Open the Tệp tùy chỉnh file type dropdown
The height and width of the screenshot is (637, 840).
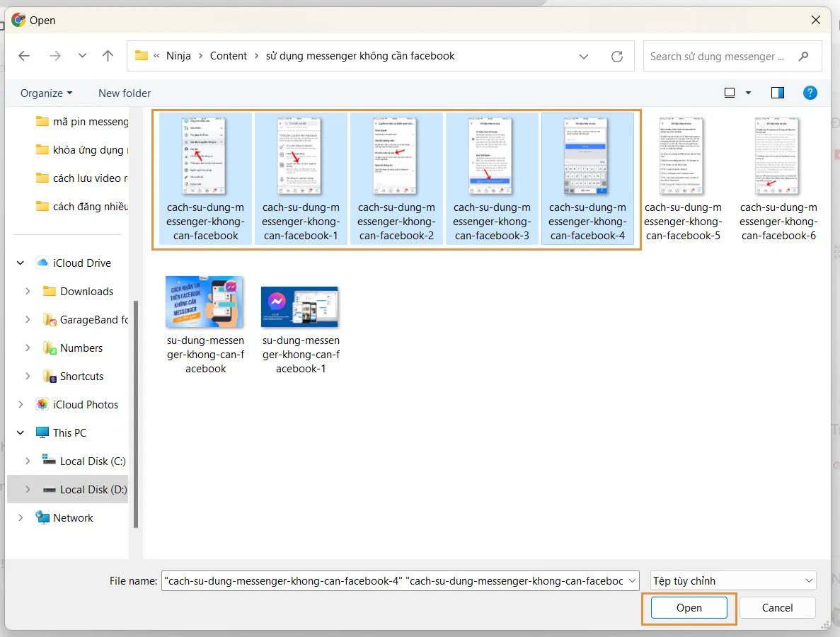coord(733,580)
